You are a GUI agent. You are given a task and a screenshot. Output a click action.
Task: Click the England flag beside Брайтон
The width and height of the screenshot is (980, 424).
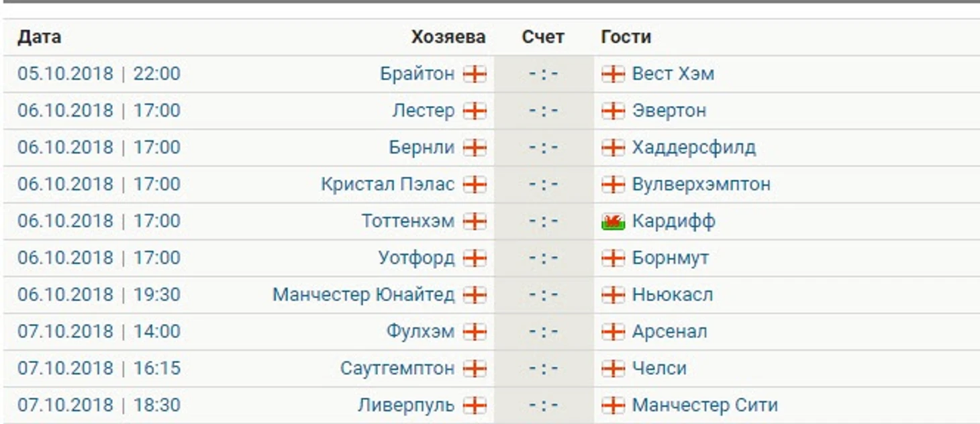click(x=475, y=74)
